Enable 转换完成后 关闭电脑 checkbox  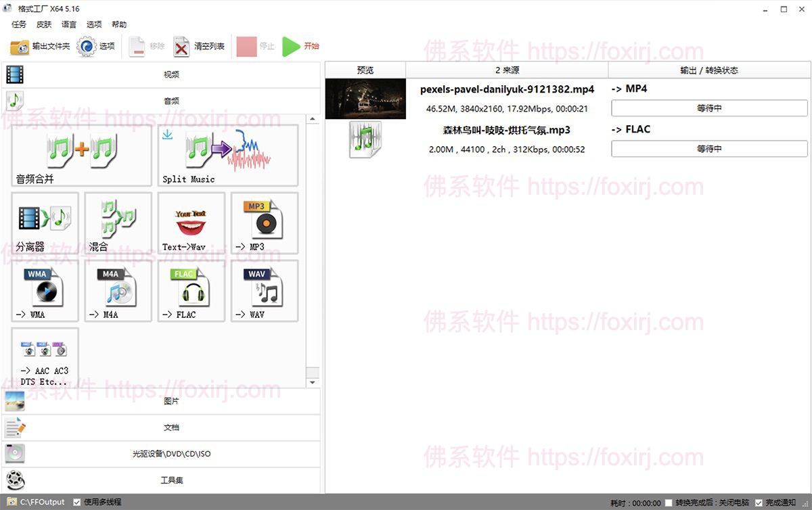669,503
